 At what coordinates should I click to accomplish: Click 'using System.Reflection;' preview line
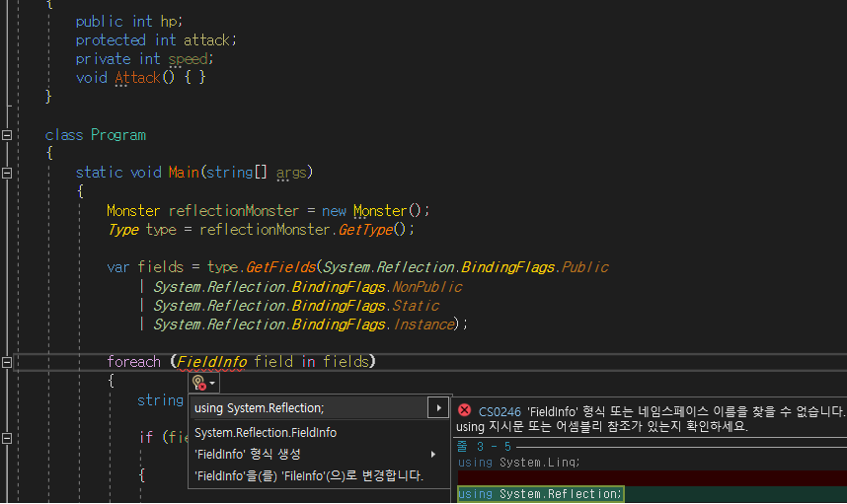click(540, 494)
